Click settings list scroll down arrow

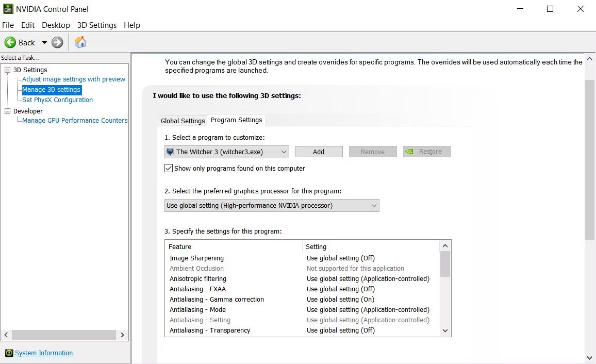tap(445, 330)
